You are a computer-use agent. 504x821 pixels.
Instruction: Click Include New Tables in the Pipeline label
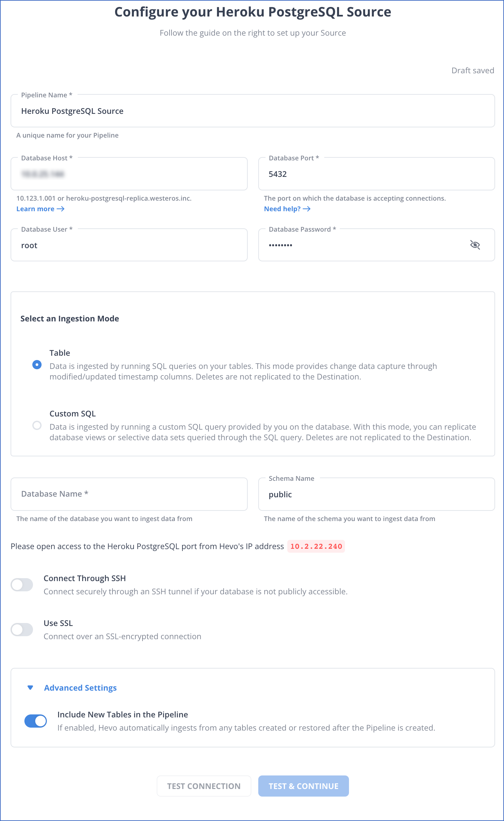point(123,715)
